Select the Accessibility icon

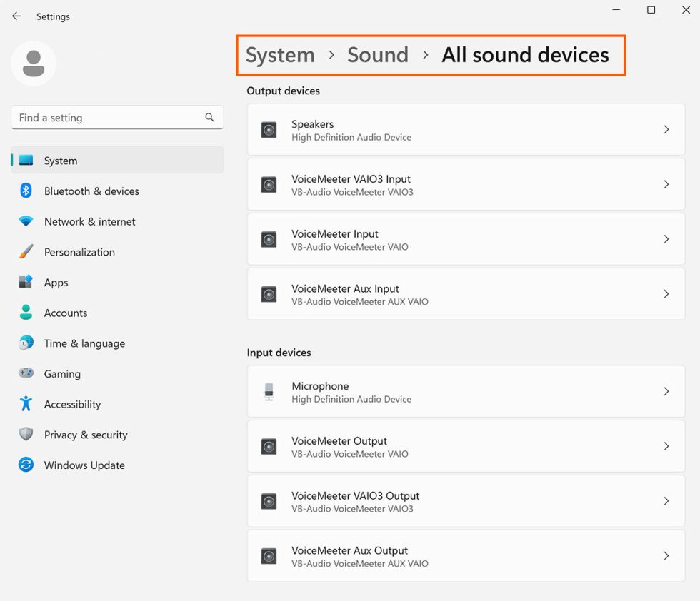coord(26,404)
